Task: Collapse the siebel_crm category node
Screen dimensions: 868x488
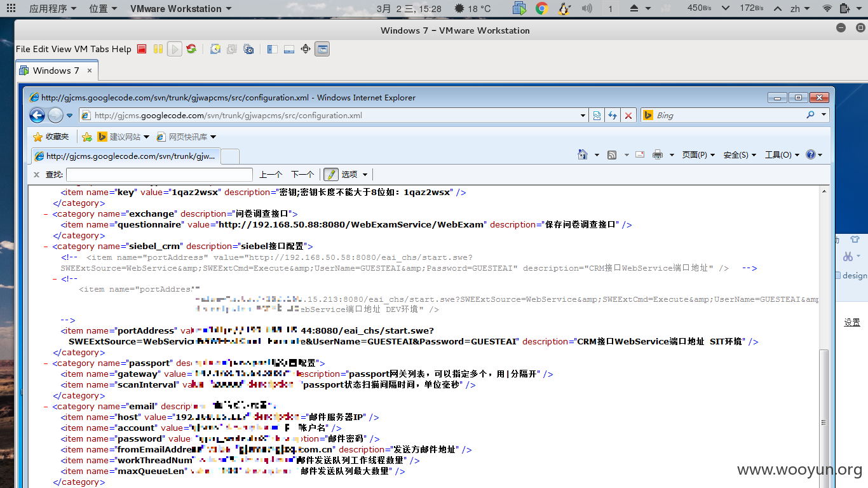Action: pos(46,247)
